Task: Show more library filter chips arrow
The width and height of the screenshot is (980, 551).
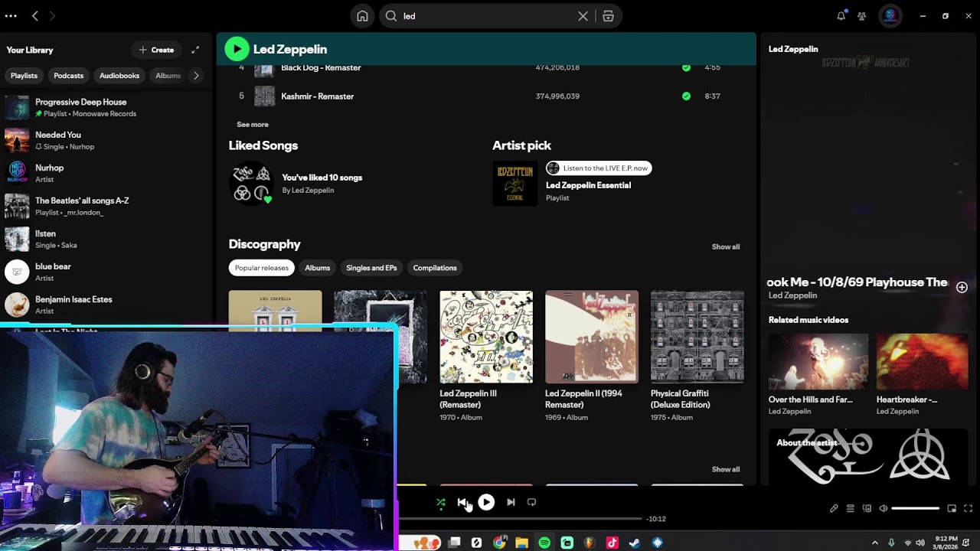Action: [196, 76]
